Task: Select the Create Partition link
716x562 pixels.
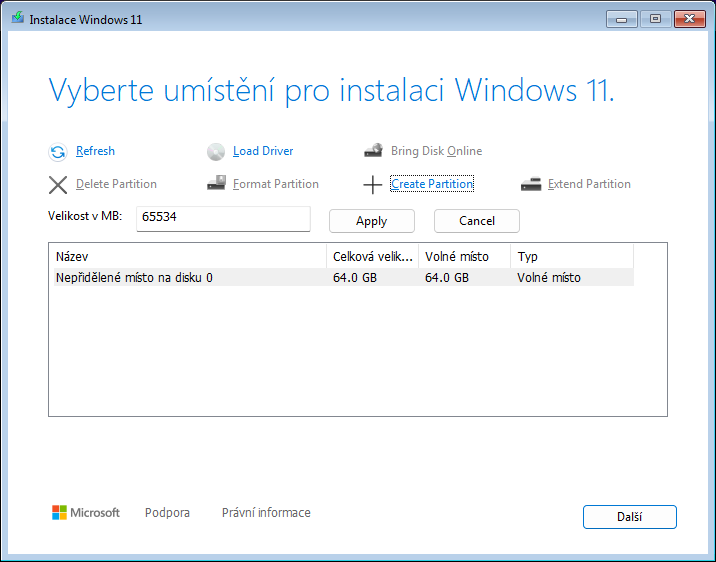Action: click(x=432, y=184)
